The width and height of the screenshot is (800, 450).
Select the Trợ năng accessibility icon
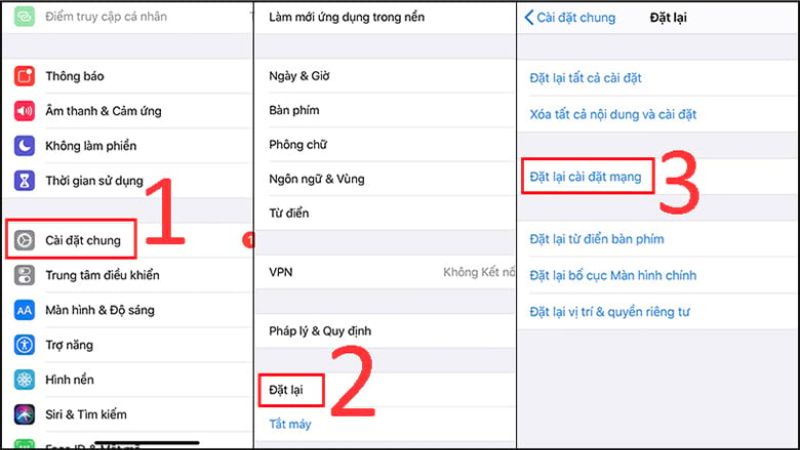[24, 344]
